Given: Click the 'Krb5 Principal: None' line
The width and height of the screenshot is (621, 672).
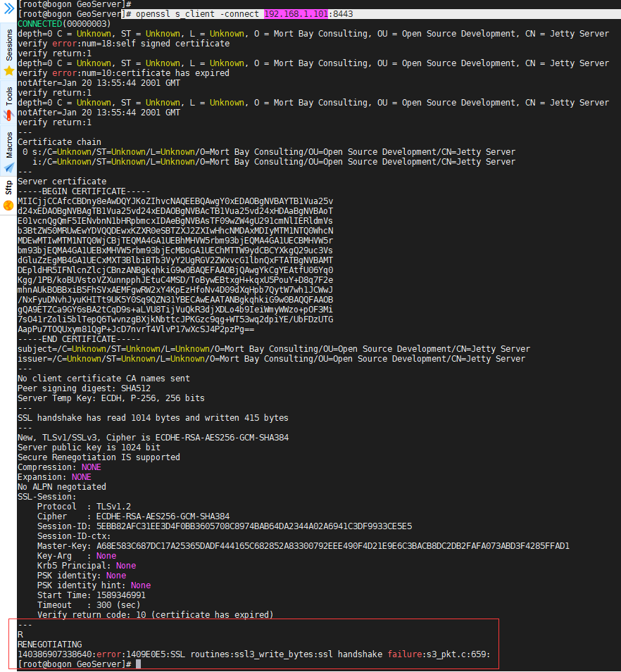Looking at the screenshot, I should click(x=87, y=566).
